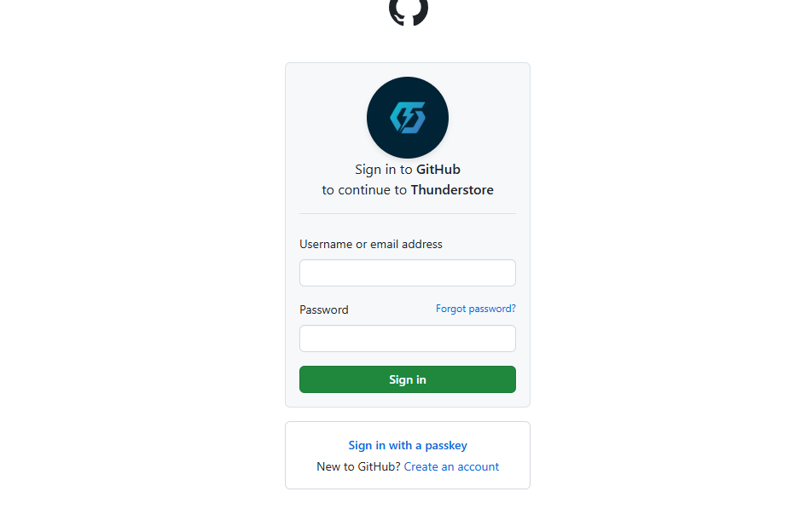Select the 'to continue to' text
The image size is (812, 509).
pos(364,190)
